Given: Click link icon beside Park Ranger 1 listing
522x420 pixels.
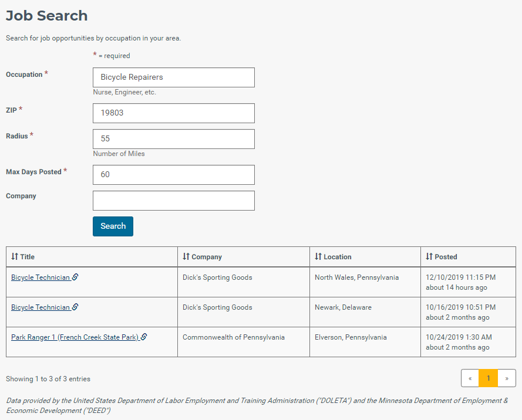Looking at the screenshot, I should (144, 337).
